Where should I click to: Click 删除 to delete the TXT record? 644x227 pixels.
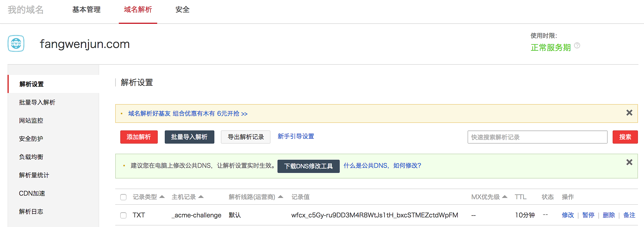point(609,215)
